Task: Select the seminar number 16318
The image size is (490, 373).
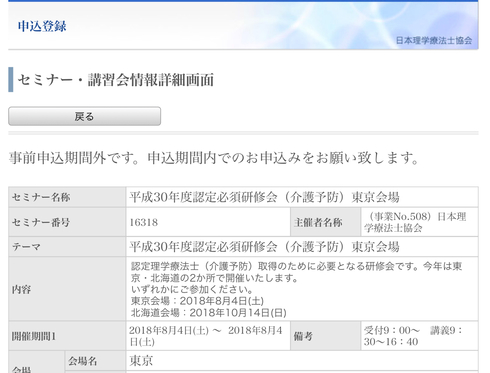Action: [144, 222]
